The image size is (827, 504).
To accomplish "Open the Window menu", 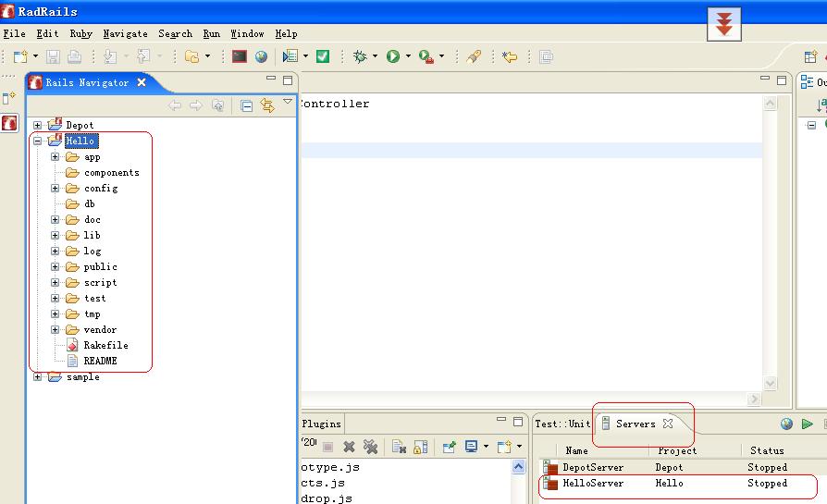I will pos(247,33).
